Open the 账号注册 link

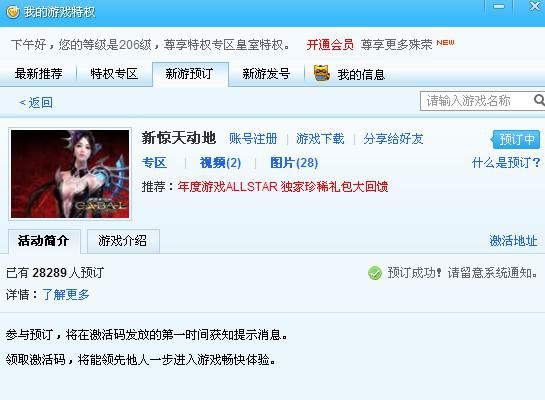pos(253,139)
